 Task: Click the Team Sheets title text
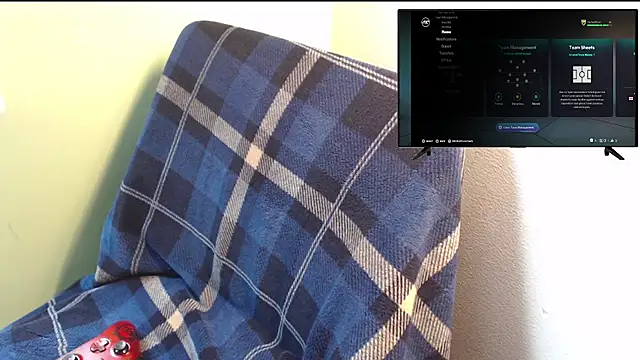tap(582, 47)
